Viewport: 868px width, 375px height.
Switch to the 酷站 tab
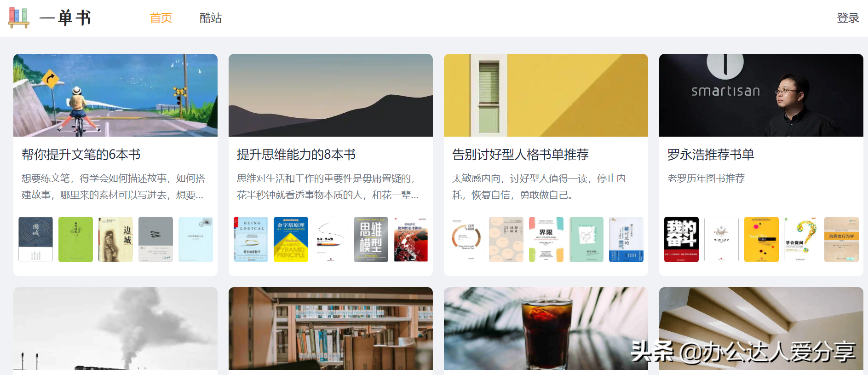tap(211, 18)
